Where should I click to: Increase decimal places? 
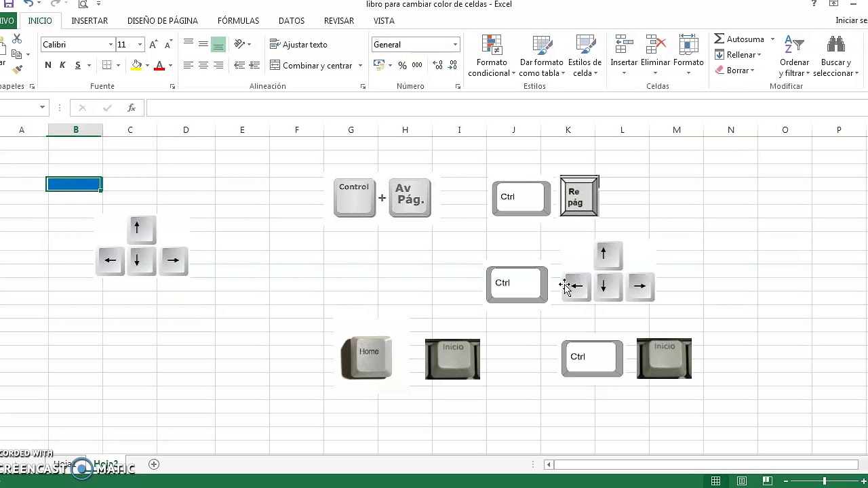click(x=437, y=65)
